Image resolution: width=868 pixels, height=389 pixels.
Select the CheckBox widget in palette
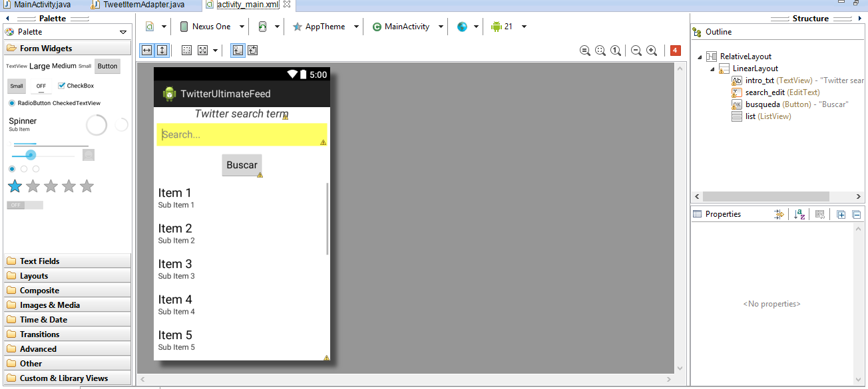(76, 86)
